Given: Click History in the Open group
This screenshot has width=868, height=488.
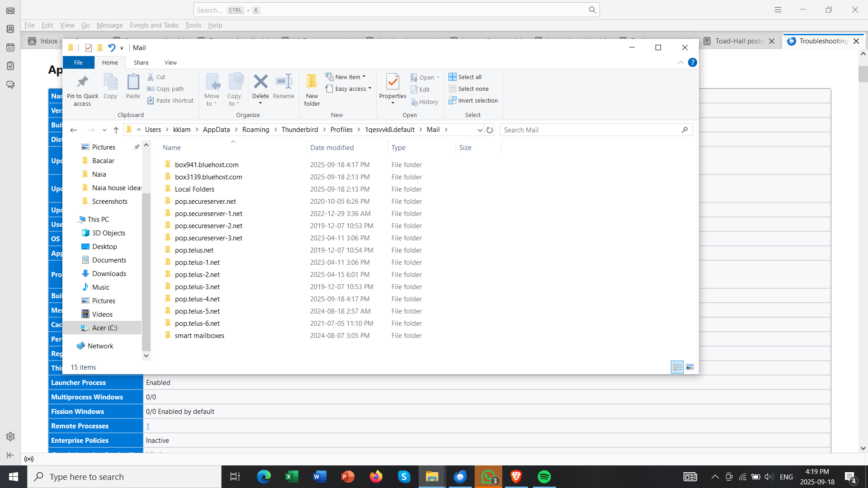Looking at the screenshot, I should coord(425,102).
